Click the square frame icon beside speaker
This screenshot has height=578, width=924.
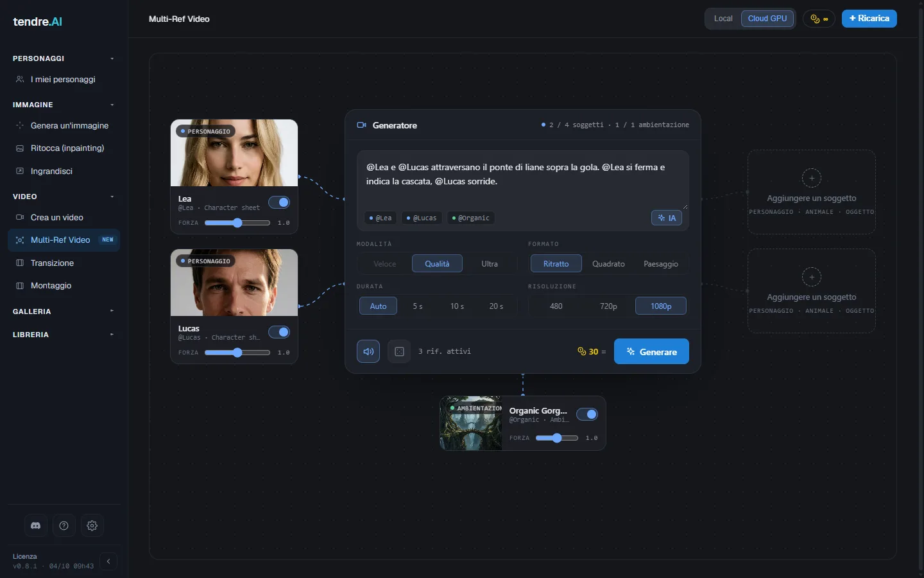pyautogui.click(x=399, y=351)
